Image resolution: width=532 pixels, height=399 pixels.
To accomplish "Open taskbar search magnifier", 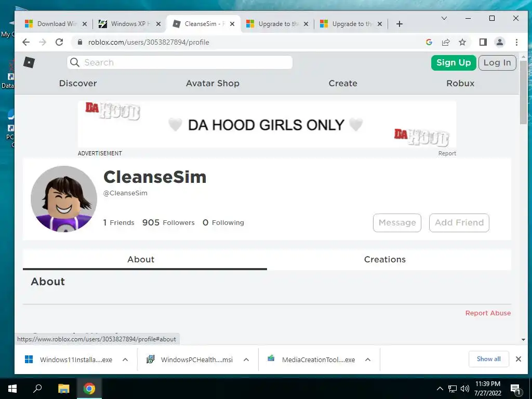I will point(37,389).
